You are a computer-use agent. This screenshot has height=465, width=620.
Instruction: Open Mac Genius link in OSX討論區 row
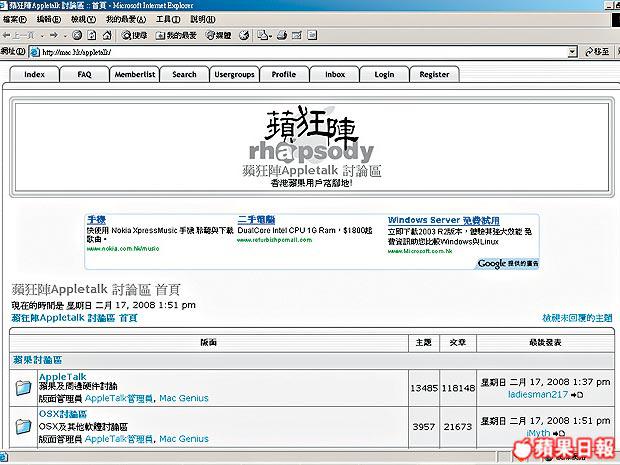[x=184, y=439]
